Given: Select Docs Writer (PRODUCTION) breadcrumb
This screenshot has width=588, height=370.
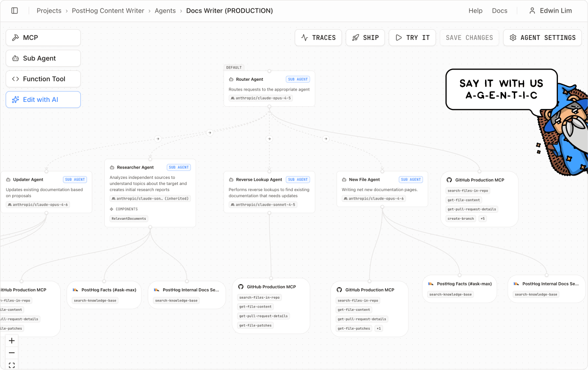Looking at the screenshot, I should tap(229, 10).
